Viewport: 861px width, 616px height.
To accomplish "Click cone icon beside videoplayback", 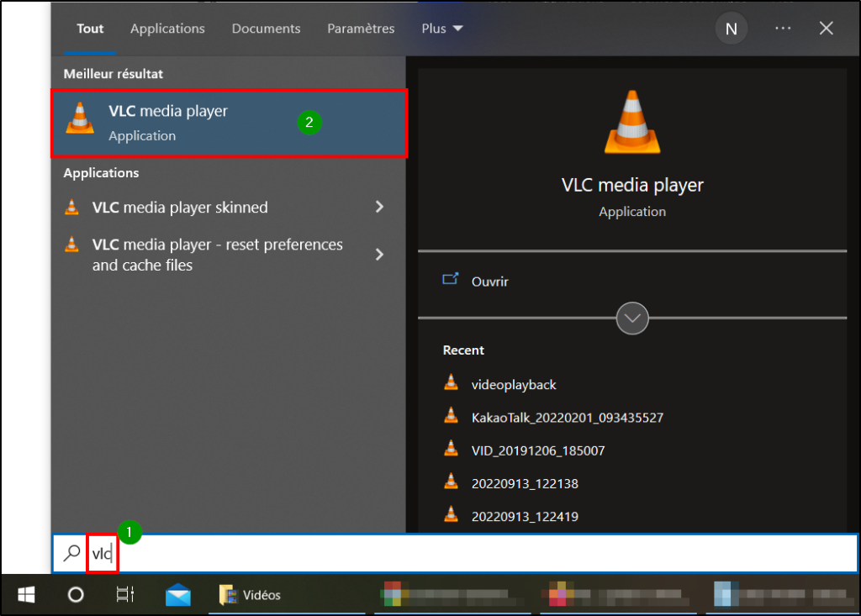I will [451, 382].
